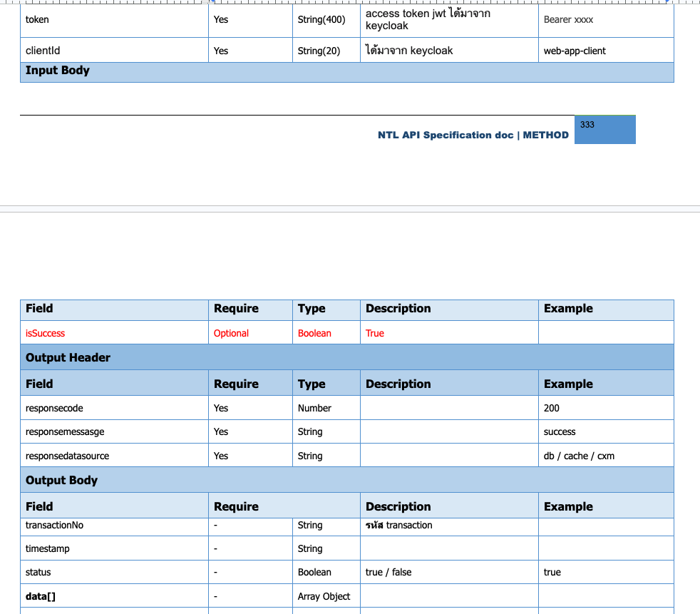Click the red "Optional" require value
Viewport: 700px width, 614px height.
coord(231,333)
